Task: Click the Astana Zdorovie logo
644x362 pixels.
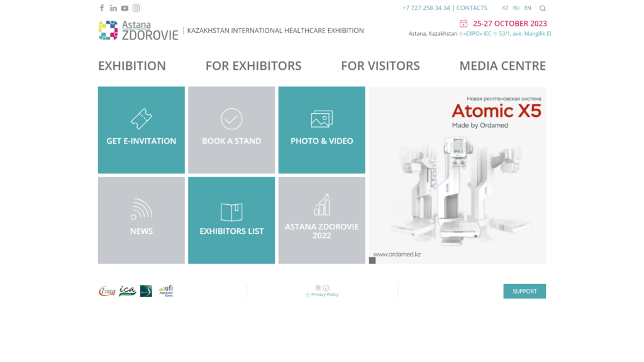Action: tap(138, 30)
